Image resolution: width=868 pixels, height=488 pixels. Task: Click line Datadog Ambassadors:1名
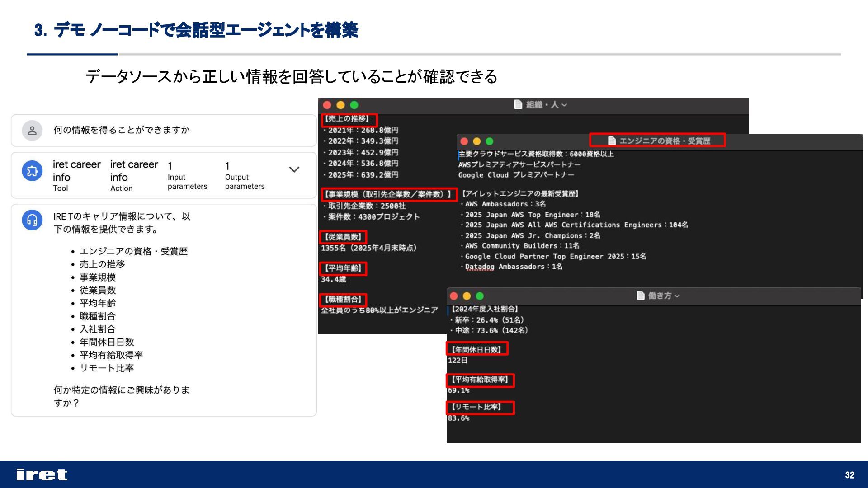[511, 267]
